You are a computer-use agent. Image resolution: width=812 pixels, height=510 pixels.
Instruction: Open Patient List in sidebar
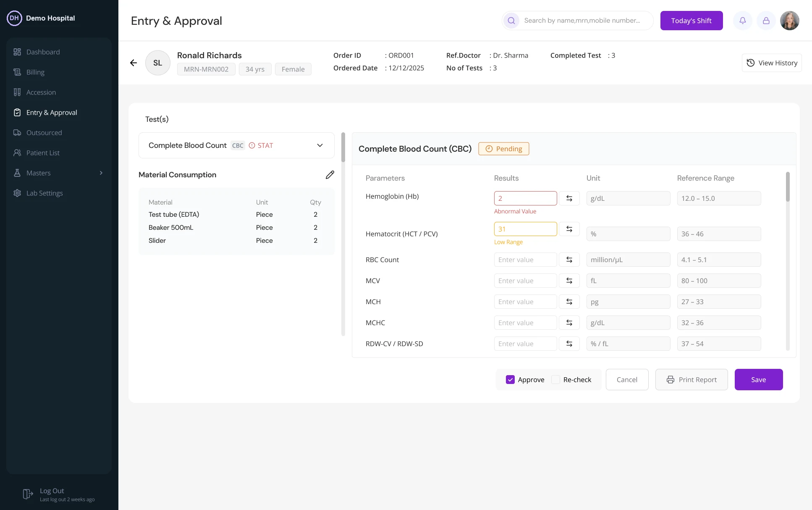59,153
